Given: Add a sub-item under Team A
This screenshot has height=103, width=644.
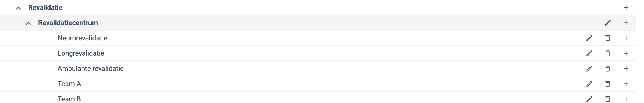Looking at the screenshot, I should coord(626,84).
